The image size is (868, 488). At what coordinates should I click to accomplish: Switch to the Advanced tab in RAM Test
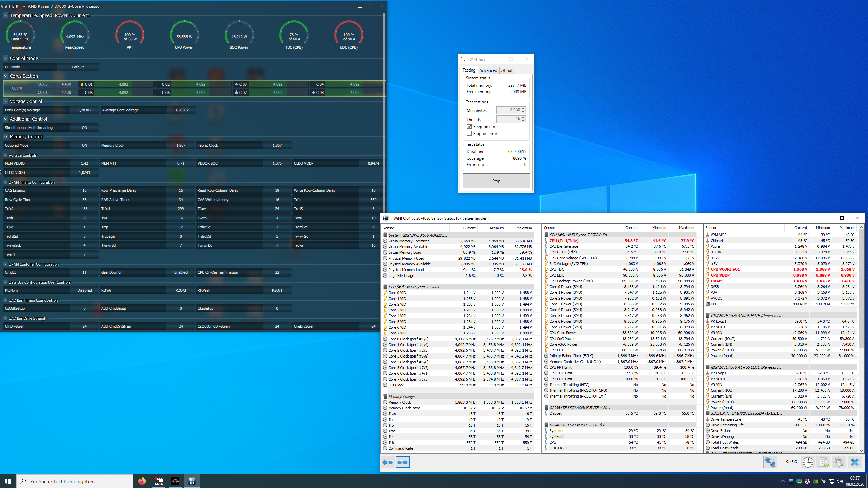pyautogui.click(x=488, y=70)
